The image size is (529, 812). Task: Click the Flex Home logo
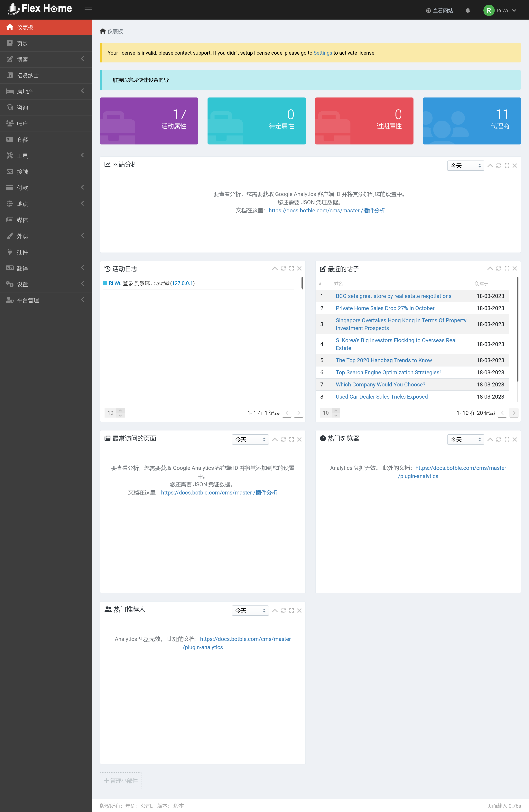40,9
